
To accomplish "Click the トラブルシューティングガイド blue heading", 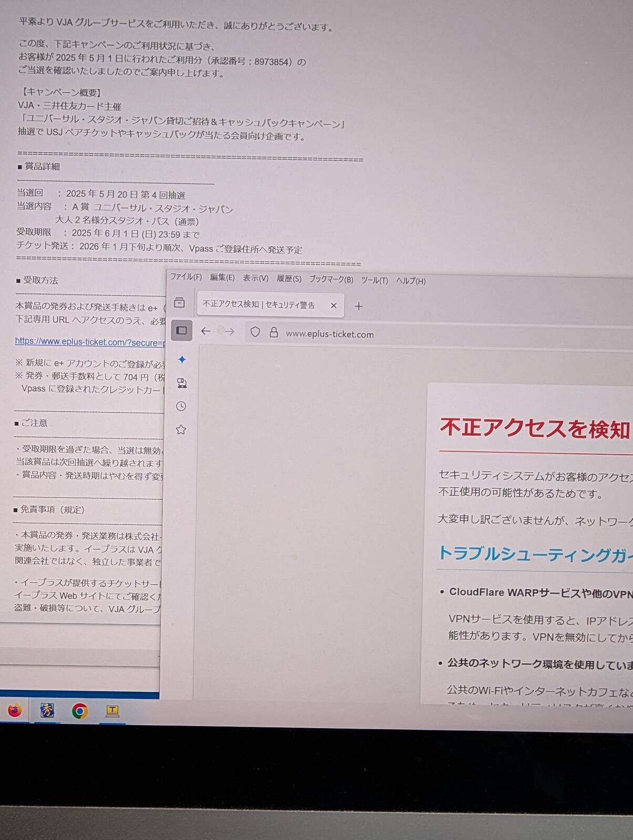I will (x=535, y=554).
